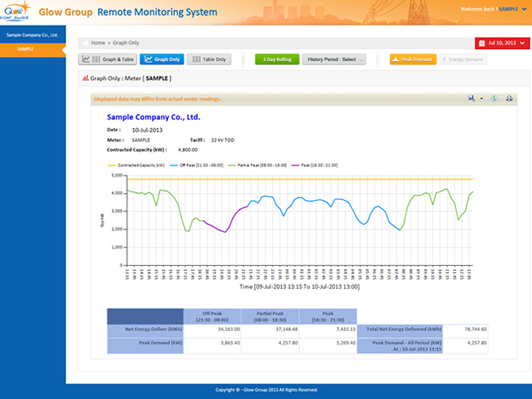The height and width of the screenshot is (399, 532).
Task: Click Home breadcrumb link
Action: (x=98, y=43)
